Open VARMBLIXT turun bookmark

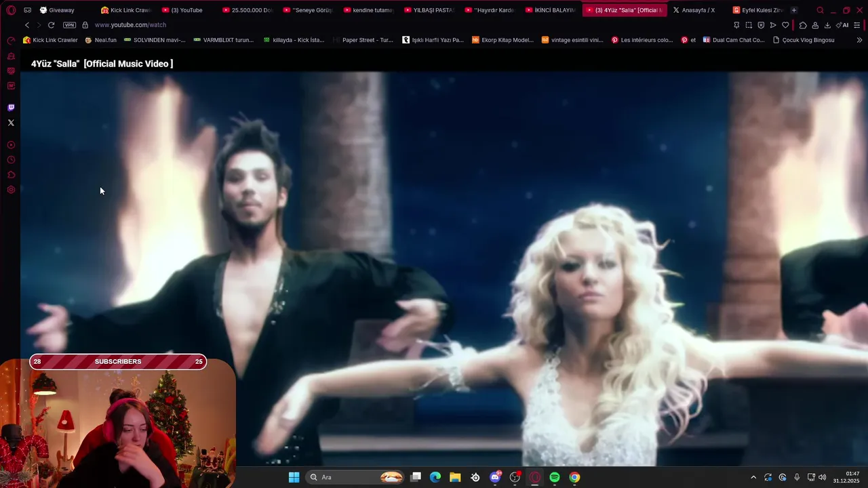[223, 40]
